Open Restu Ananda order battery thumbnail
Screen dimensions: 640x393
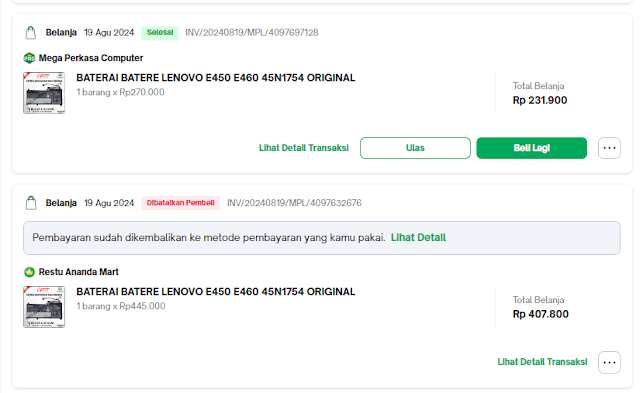tap(44, 307)
